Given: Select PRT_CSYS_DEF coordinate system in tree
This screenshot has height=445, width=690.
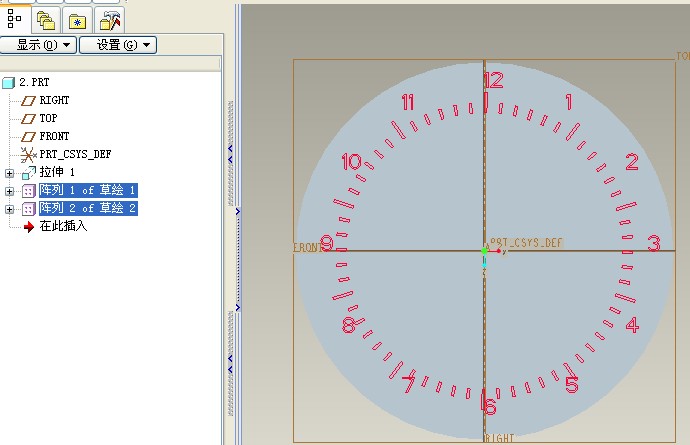Looking at the screenshot, I should [75, 154].
